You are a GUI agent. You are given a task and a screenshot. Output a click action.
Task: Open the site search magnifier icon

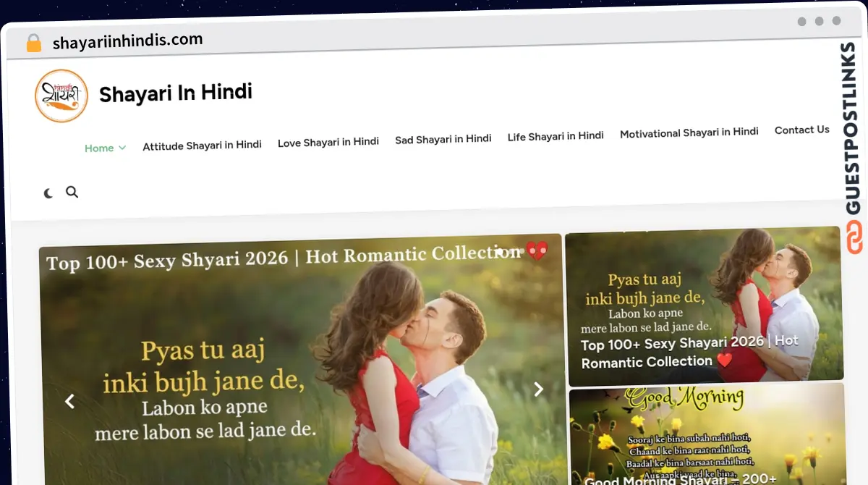click(x=72, y=192)
